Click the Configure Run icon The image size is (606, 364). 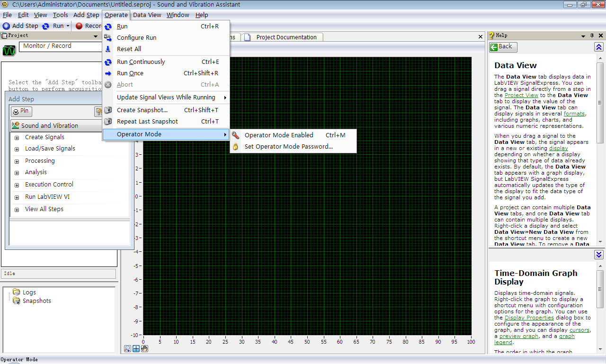pyautogui.click(x=108, y=38)
